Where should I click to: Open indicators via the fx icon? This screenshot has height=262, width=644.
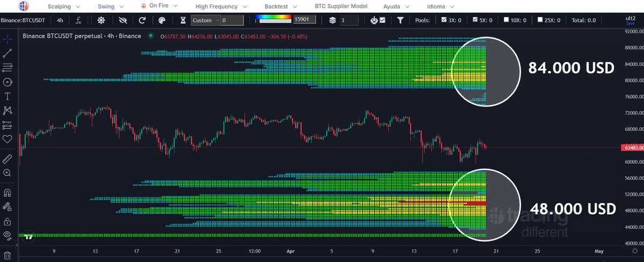pyautogui.click(x=78, y=20)
